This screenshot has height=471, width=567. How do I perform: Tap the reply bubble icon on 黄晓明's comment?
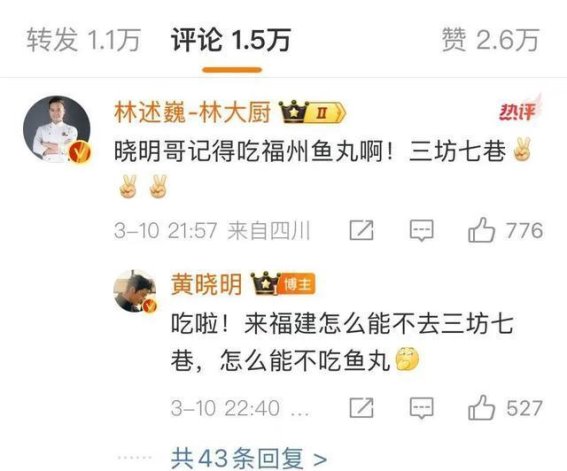click(421, 408)
